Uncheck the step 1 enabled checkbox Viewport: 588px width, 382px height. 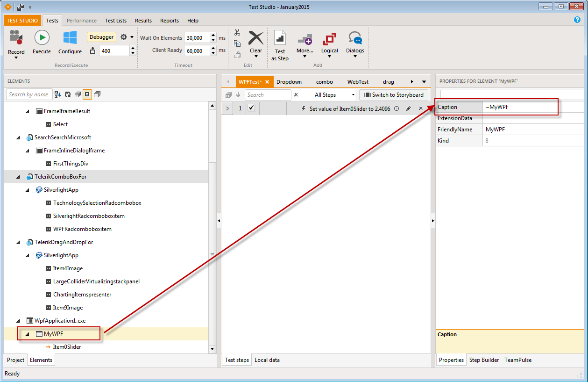(x=251, y=108)
